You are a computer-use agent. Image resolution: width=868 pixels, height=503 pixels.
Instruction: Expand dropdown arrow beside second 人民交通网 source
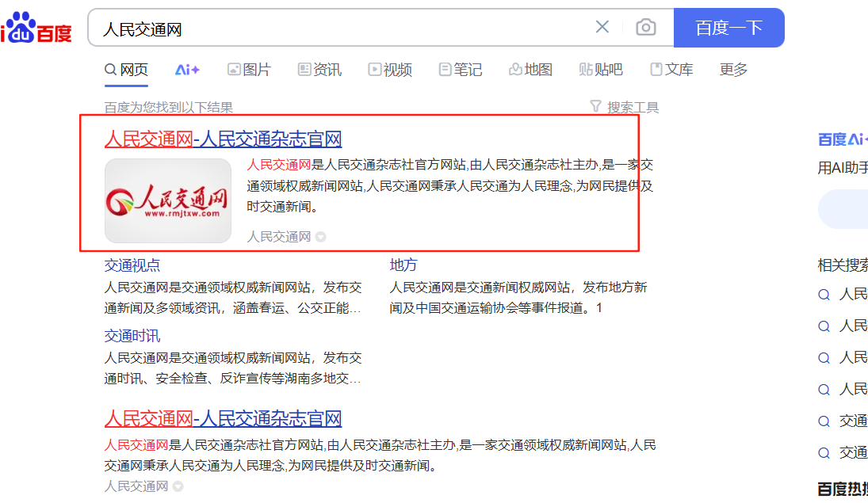point(178,486)
